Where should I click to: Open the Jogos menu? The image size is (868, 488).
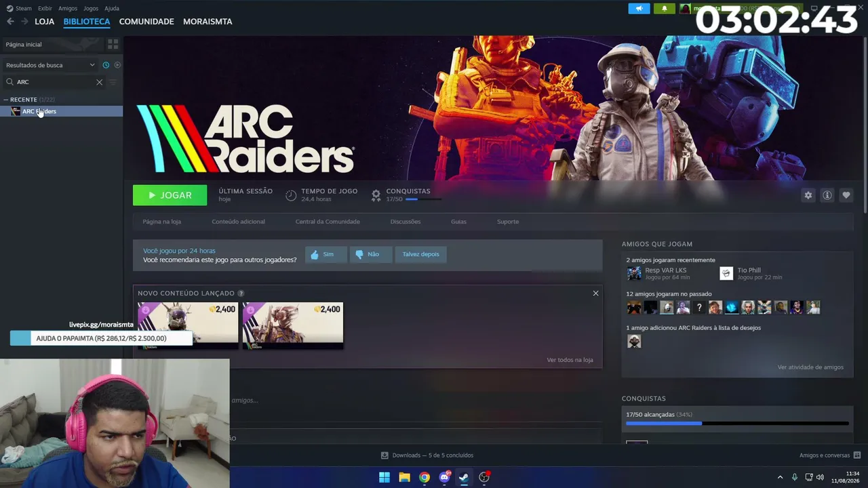(91, 8)
